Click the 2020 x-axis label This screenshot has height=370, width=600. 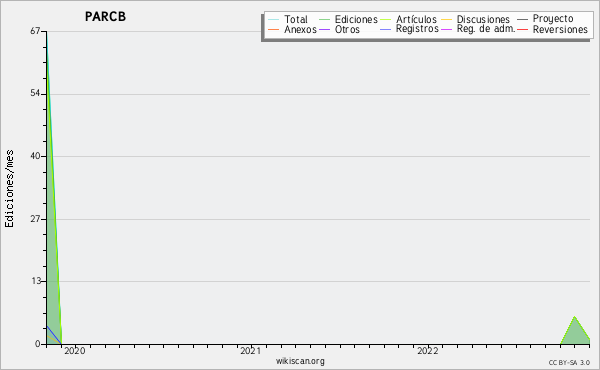pos(75,351)
